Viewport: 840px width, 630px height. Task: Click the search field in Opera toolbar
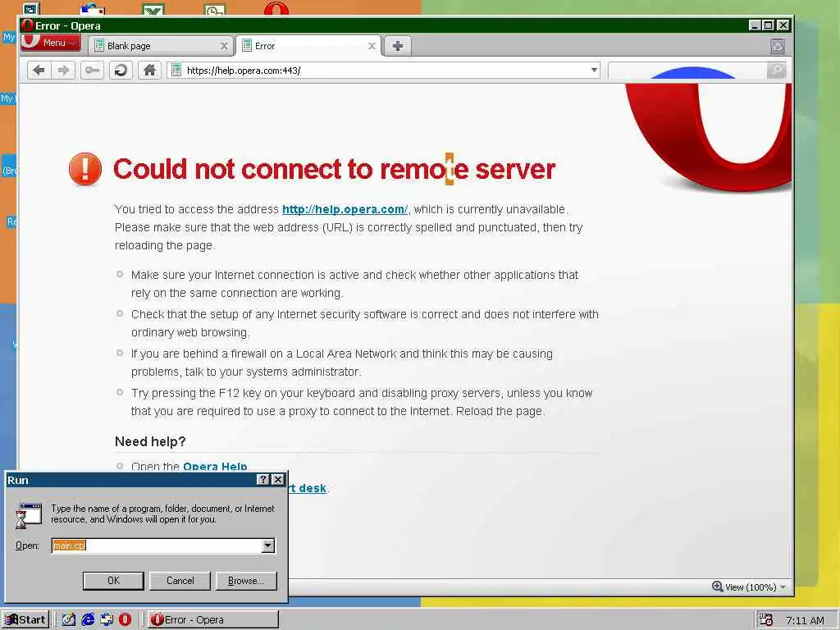(687, 71)
